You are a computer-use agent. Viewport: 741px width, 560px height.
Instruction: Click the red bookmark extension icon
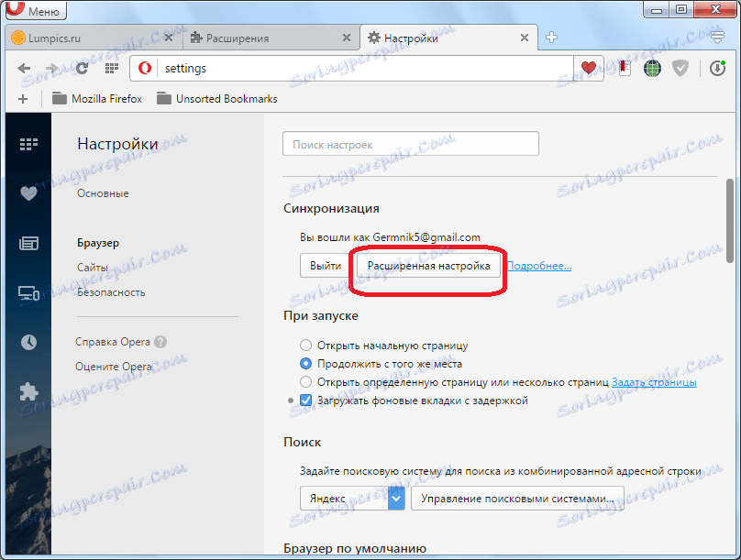click(x=625, y=69)
